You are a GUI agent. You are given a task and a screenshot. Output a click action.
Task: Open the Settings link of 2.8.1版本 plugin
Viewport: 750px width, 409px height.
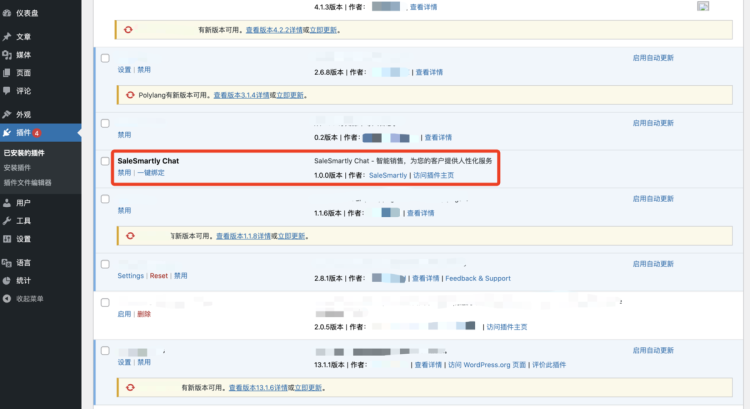[131, 276]
